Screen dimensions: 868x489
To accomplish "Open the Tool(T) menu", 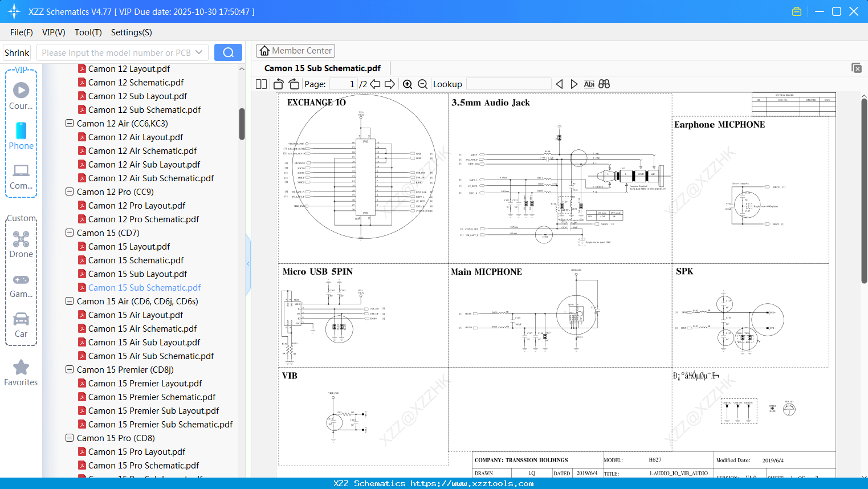I will (x=88, y=32).
